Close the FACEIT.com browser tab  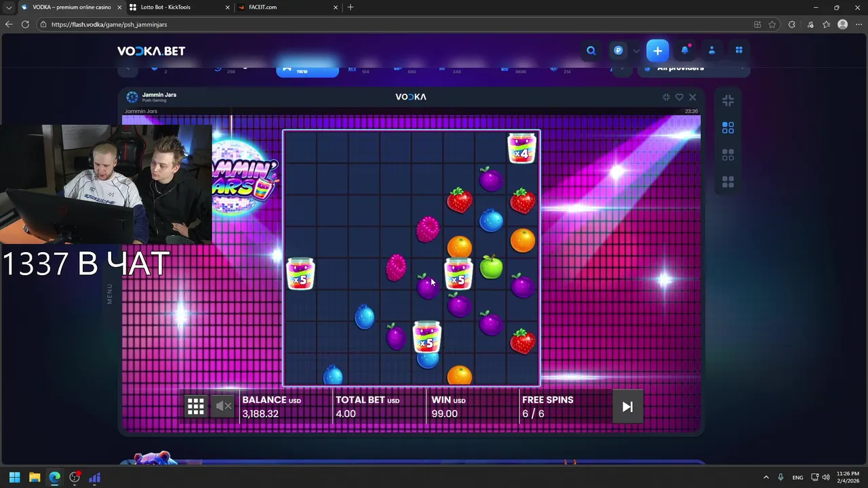336,7
